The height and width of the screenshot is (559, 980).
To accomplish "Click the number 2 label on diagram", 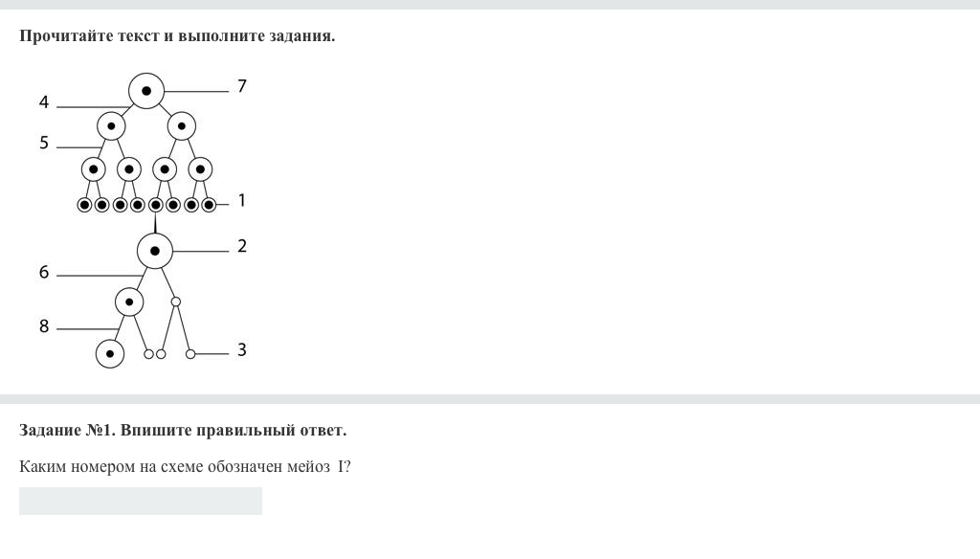I will pyautogui.click(x=242, y=246).
